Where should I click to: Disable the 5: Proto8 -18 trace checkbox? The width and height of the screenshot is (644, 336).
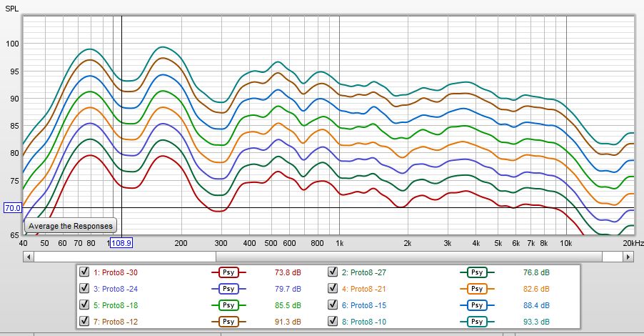(x=84, y=305)
